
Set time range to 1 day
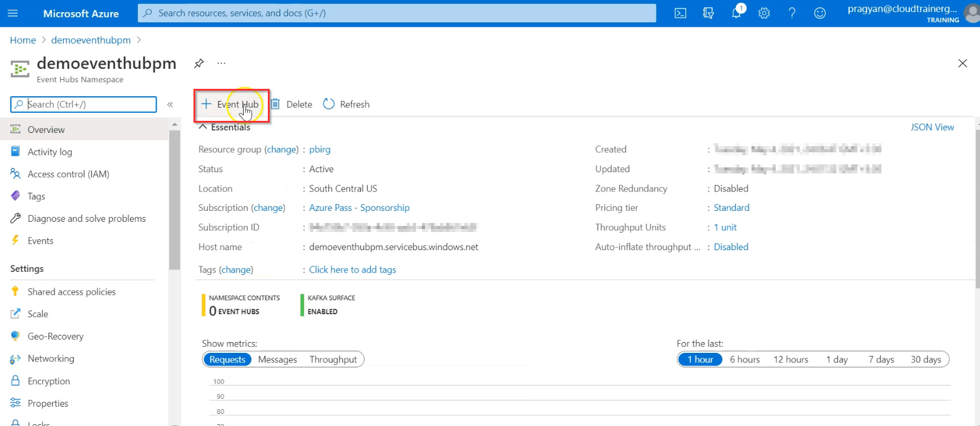(837, 360)
